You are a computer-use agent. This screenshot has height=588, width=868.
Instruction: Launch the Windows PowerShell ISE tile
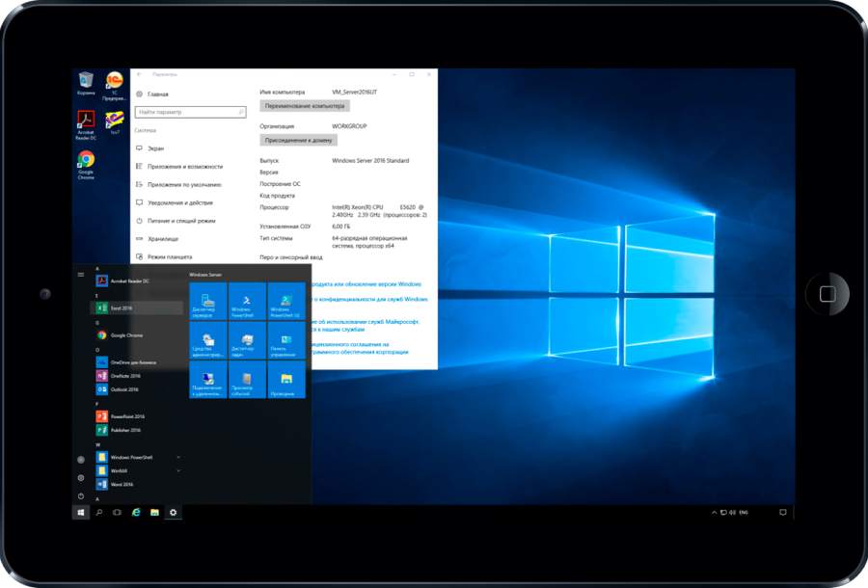(286, 301)
